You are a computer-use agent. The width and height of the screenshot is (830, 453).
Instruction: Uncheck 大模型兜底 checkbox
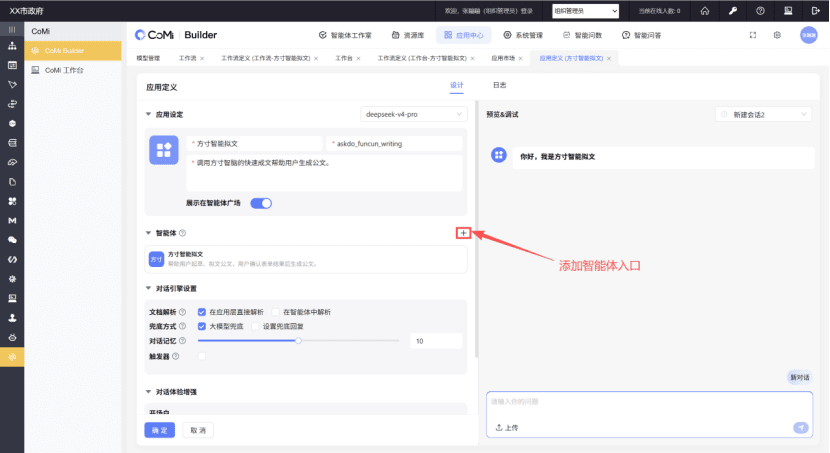click(x=201, y=326)
